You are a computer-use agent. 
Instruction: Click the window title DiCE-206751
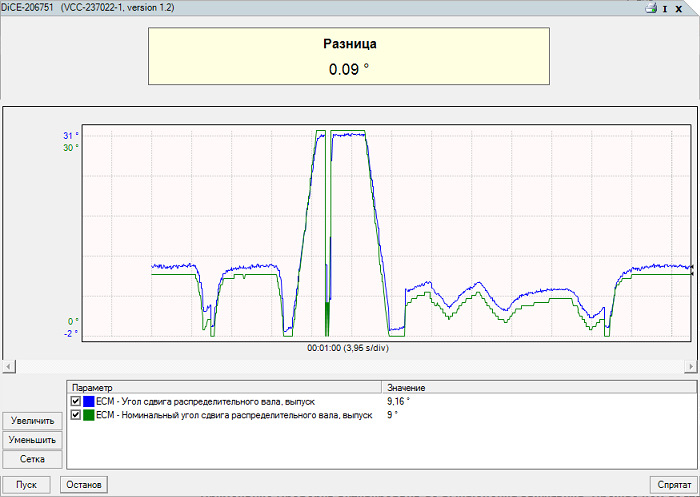[x=27, y=8]
